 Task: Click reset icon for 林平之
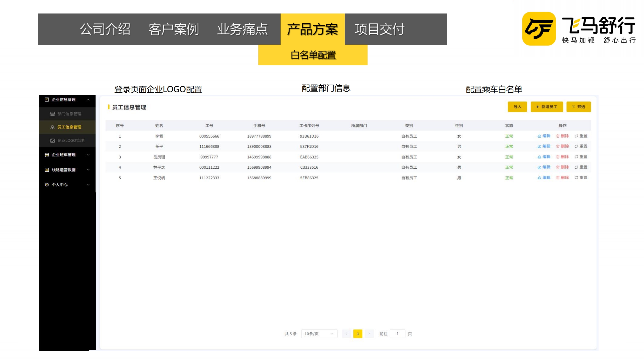pos(576,167)
